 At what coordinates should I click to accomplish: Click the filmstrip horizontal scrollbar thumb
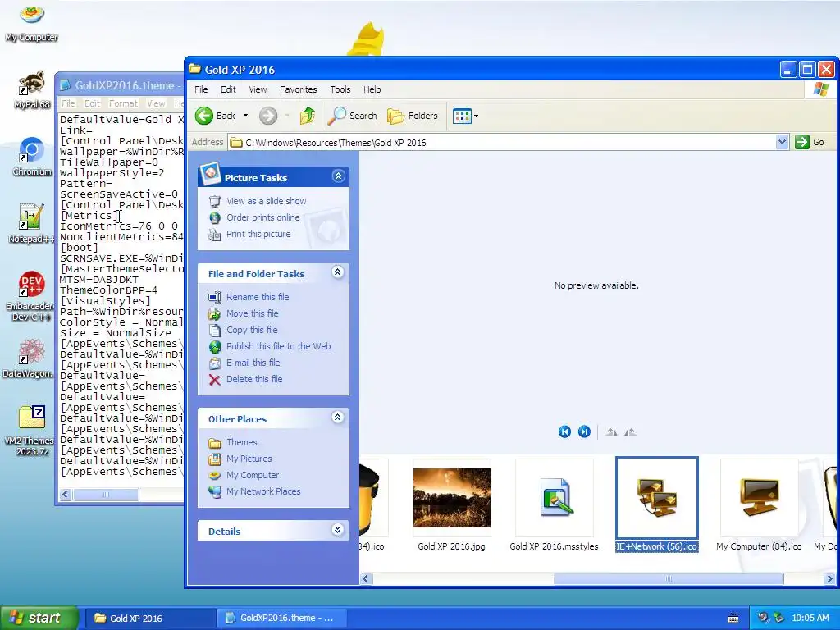668,578
